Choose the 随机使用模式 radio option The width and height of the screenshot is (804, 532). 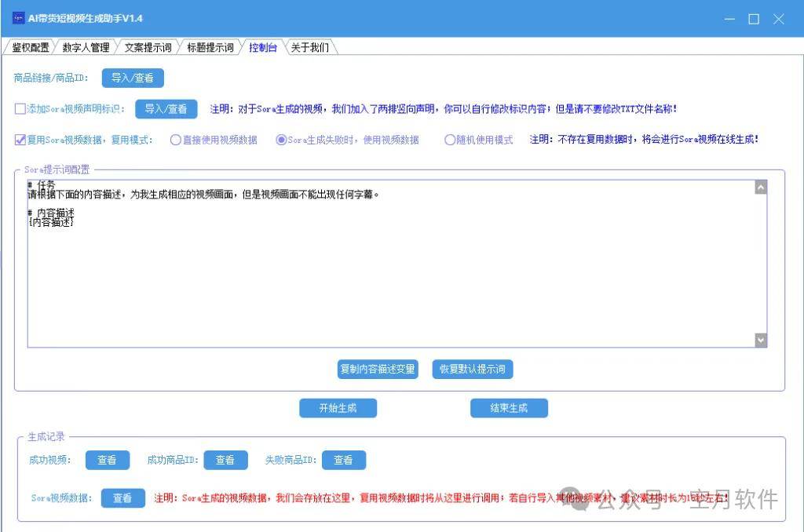450,140
